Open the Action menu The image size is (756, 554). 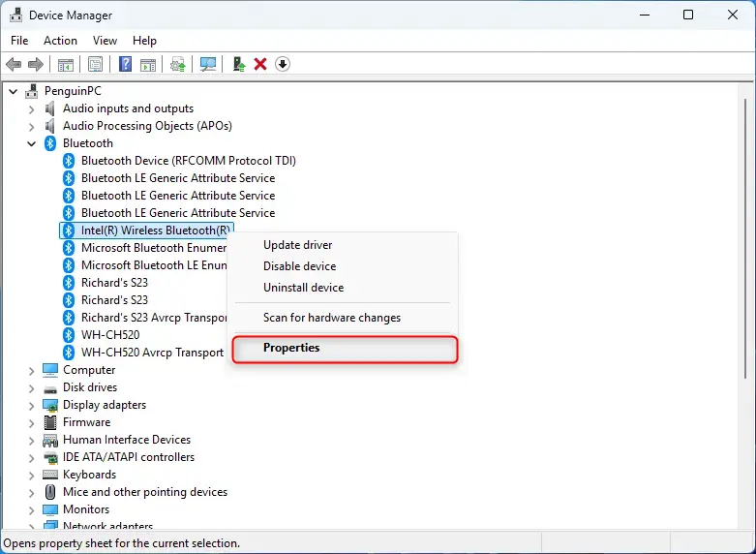point(60,41)
